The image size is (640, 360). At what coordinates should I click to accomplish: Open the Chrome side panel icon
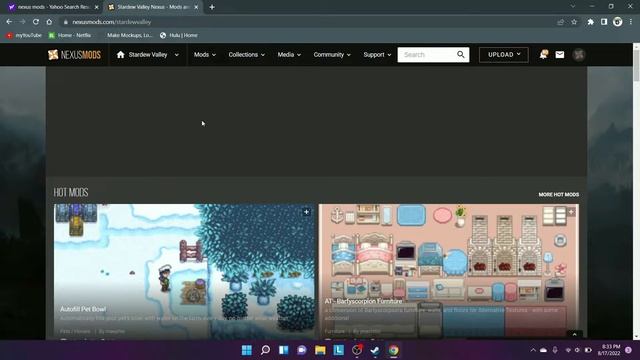[604, 22]
